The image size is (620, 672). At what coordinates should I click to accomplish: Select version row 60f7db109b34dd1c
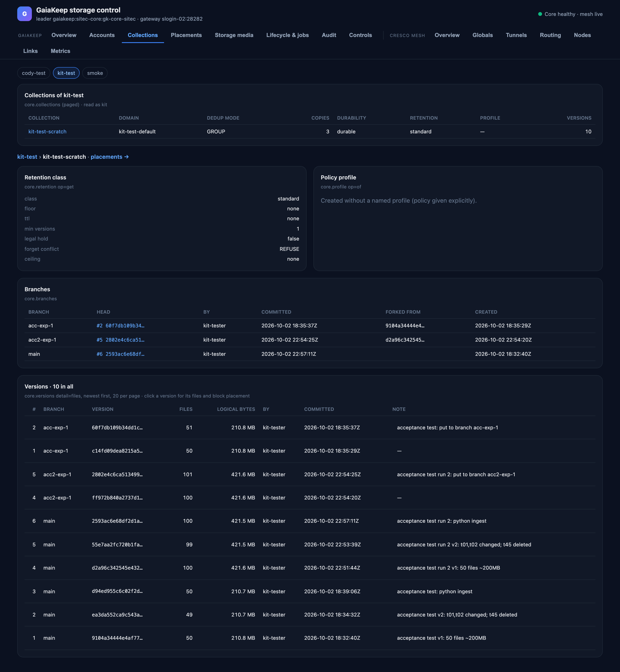click(310, 428)
